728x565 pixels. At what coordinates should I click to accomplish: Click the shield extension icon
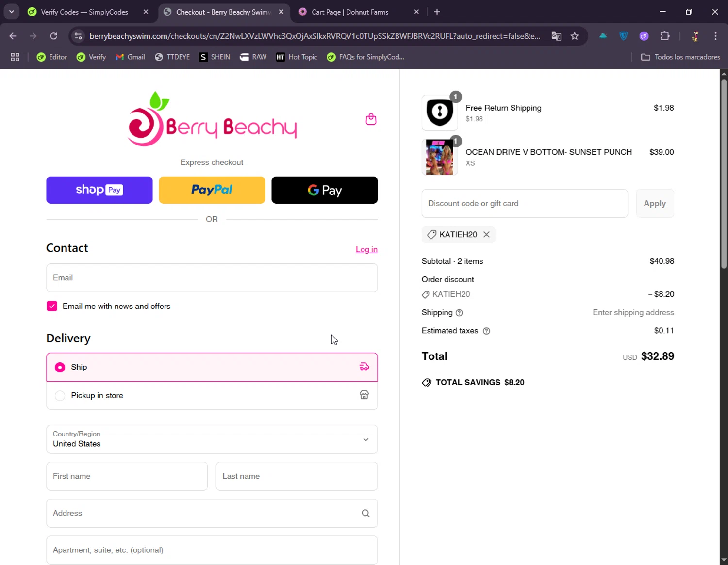(x=624, y=36)
